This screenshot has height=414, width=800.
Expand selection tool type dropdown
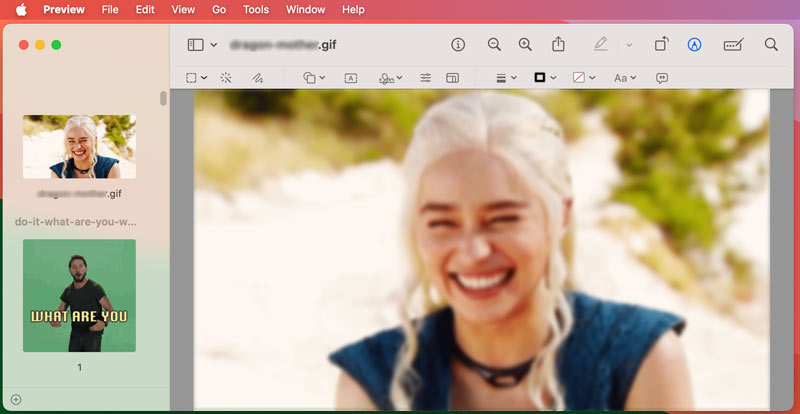pos(204,78)
